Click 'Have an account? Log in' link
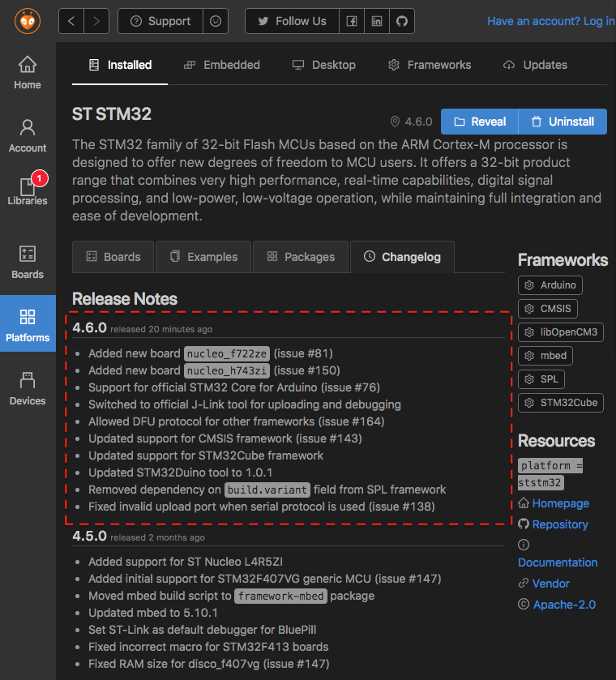This screenshot has width=616, height=680. [x=550, y=21]
